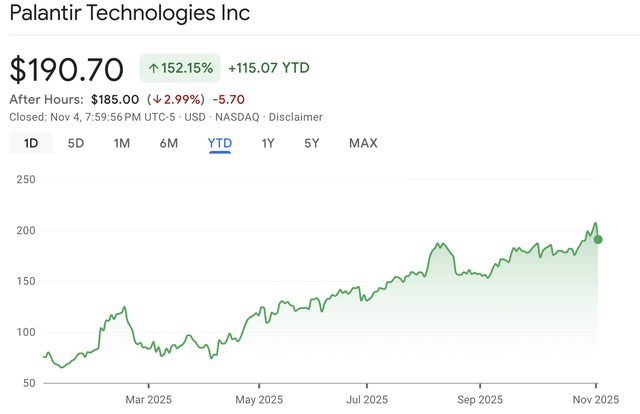Click the Palantir Technologies Inc title
The image size is (640, 414).
tap(130, 13)
